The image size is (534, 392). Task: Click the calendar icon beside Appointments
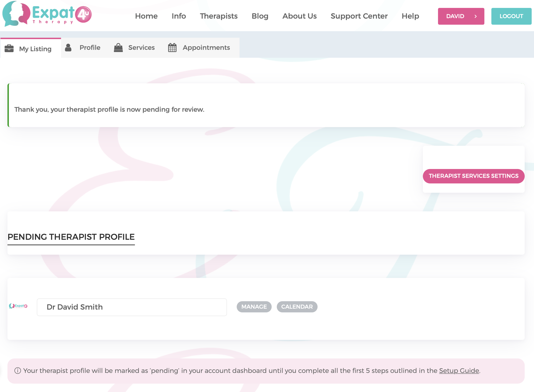pyautogui.click(x=172, y=48)
